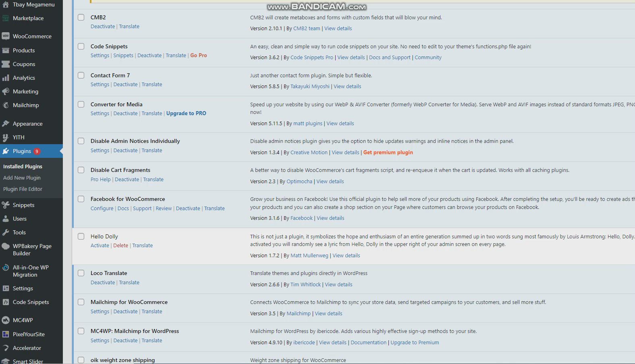The image size is (635, 364).
Task: Click the Marketing megaphone icon
Action: pos(6,91)
